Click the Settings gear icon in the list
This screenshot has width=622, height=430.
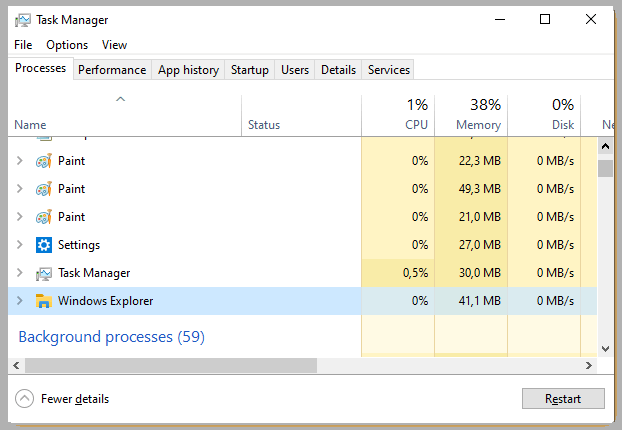44,245
